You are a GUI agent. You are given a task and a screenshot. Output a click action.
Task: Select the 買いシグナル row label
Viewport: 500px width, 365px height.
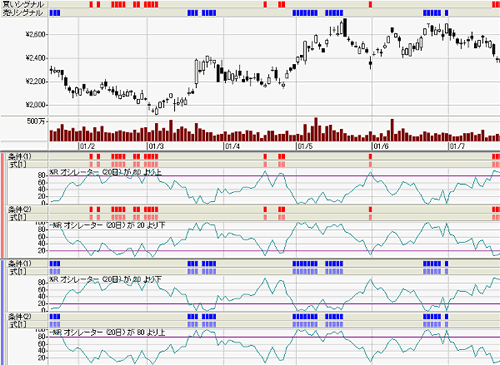(23, 4)
